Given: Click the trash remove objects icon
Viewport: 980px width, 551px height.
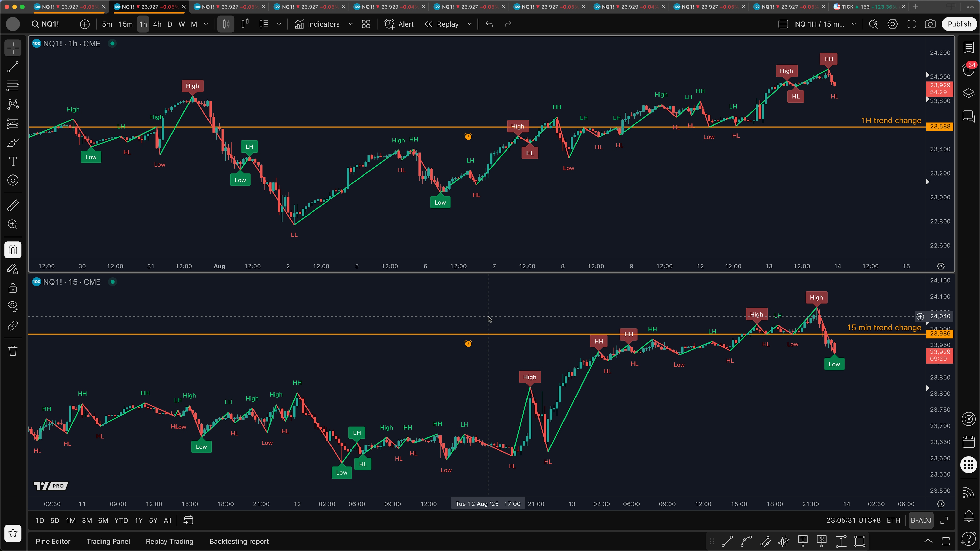Looking at the screenshot, I should coord(13,350).
